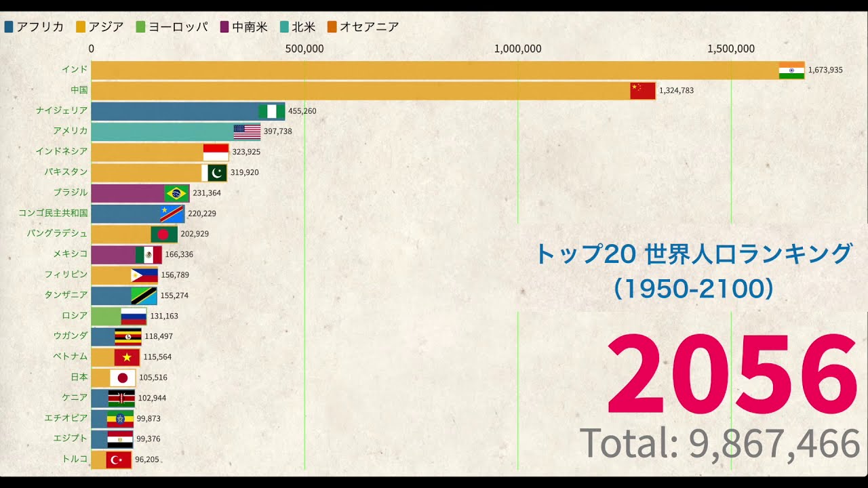The height and width of the screenshot is (488, 868).
Task: Click the Uganda flag icon
Action: click(128, 337)
